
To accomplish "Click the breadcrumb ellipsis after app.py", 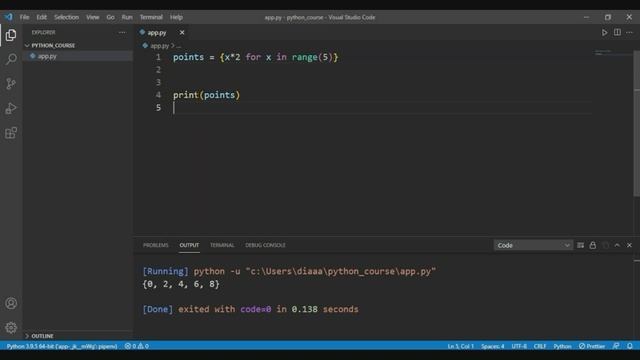I will tap(178, 46).
